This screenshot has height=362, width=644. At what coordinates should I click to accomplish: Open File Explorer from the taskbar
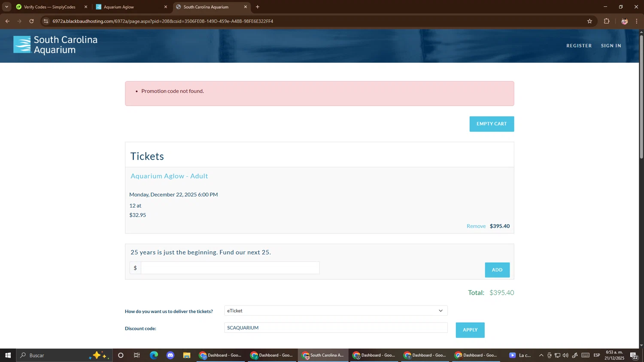tap(187, 355)
